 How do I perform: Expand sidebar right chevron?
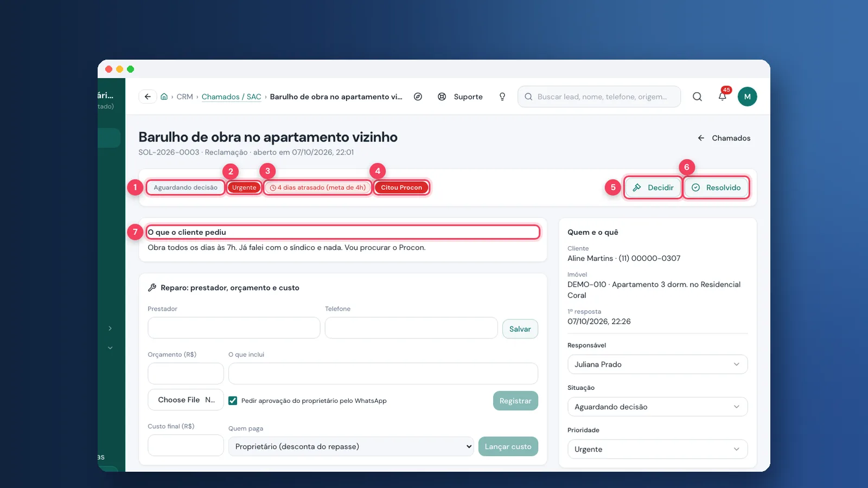110,329
